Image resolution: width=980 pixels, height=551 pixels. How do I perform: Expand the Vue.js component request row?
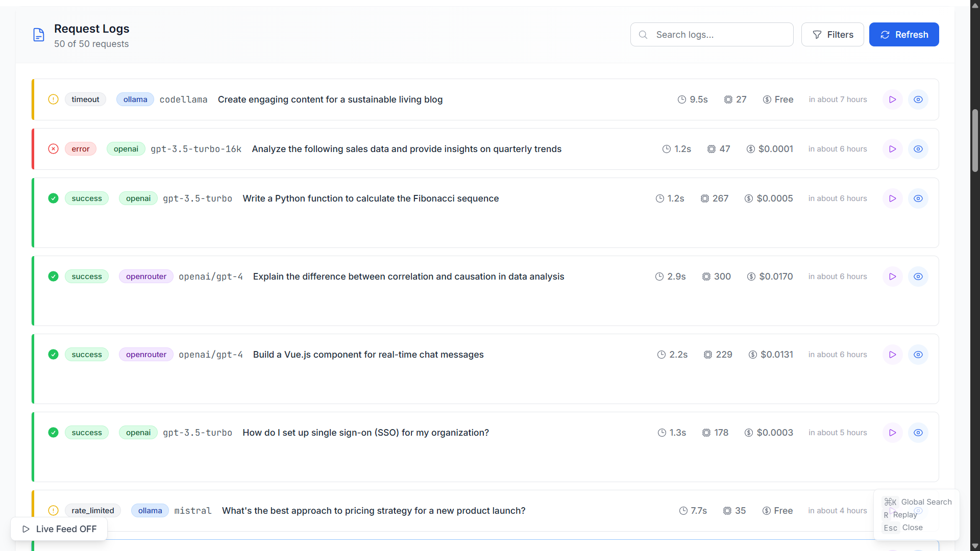pyautogui.click(x=367, y=355)
